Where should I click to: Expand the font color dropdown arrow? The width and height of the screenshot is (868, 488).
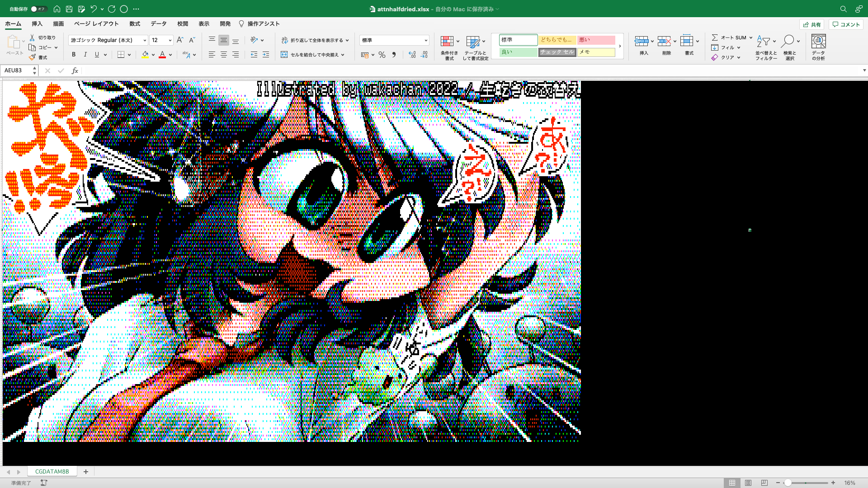[170, 55]
